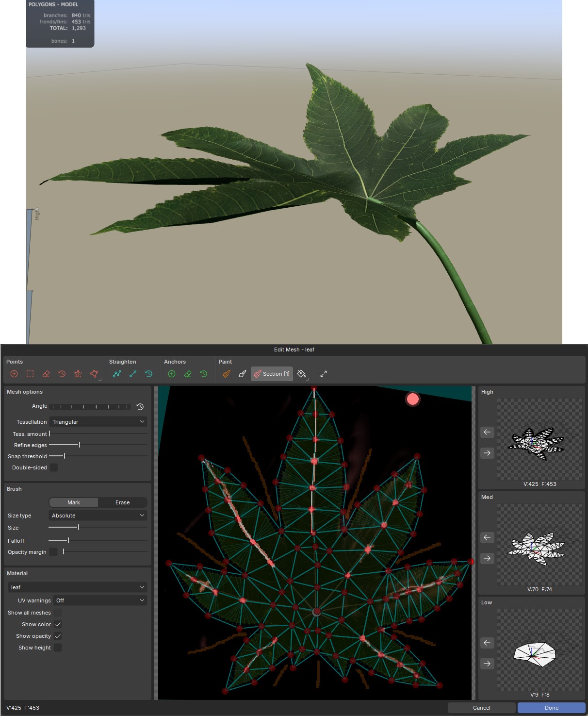Click the Done button
Screen dimensions: 588x716
coord(551,708)
